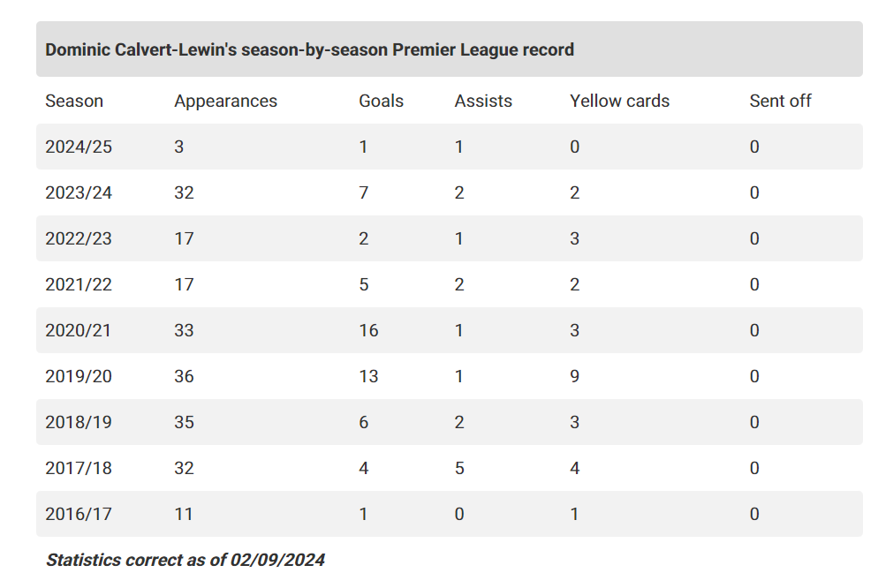Click the Appearances column header
Viewport: 893px width, 588px height.
[225, 101]
